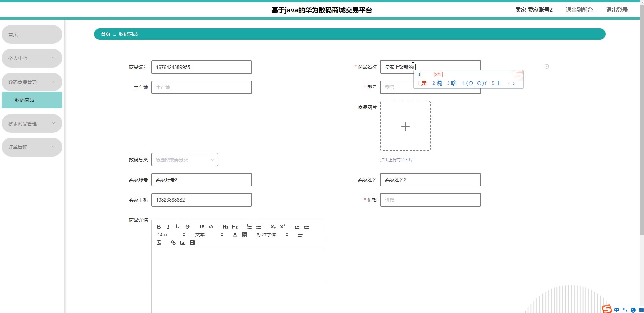Choose IME candidate 3 啥

click(x=452, y=83)
